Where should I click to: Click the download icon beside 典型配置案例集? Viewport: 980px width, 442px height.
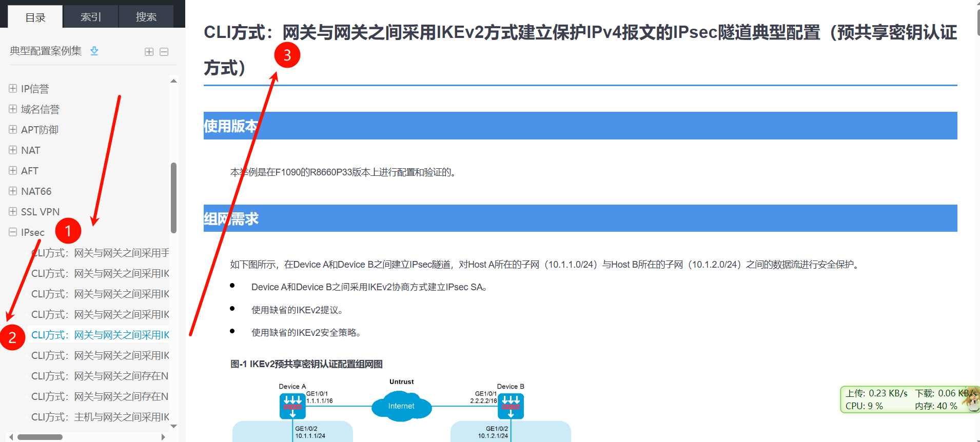[x=94, y=51]
